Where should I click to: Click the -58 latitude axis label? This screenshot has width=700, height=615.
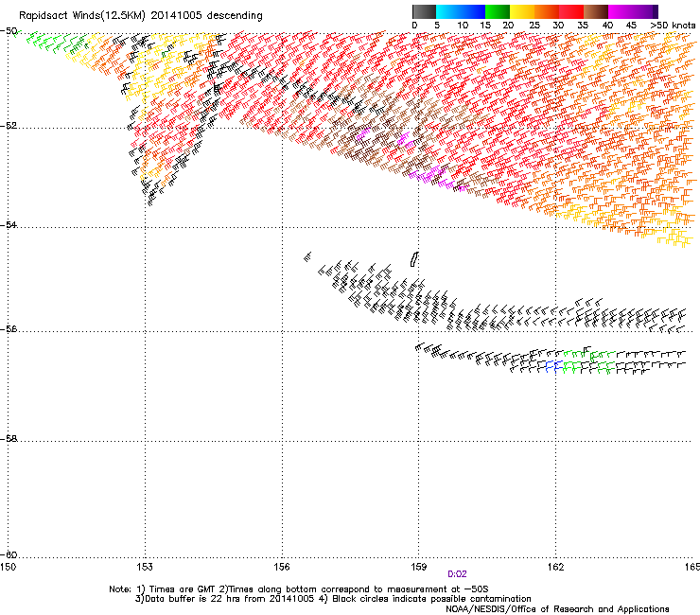click(9, 439)
